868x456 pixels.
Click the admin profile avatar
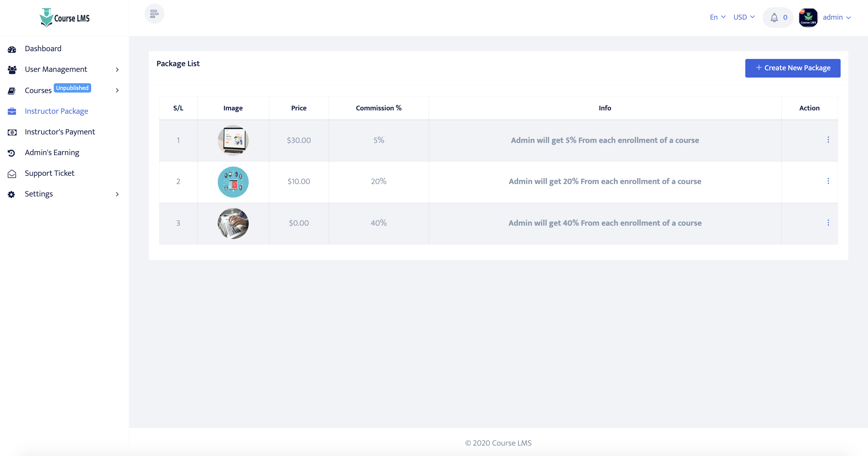click(808, 18)
